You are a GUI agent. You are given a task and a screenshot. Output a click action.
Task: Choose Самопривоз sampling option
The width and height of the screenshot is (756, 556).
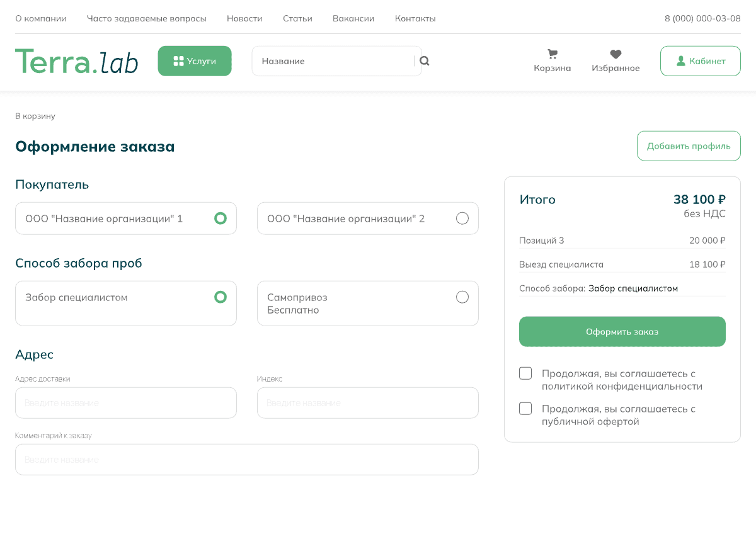(x=462, y=297)
